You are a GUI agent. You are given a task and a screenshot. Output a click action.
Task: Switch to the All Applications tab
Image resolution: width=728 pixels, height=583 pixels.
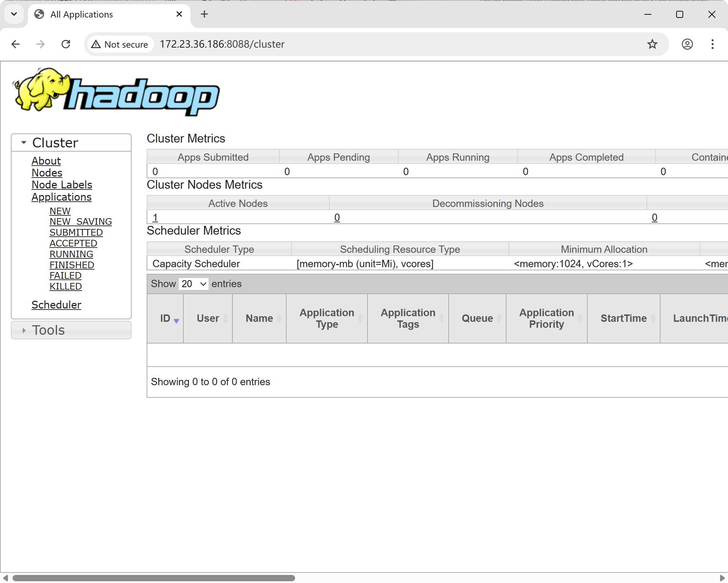tap(81, 14)
